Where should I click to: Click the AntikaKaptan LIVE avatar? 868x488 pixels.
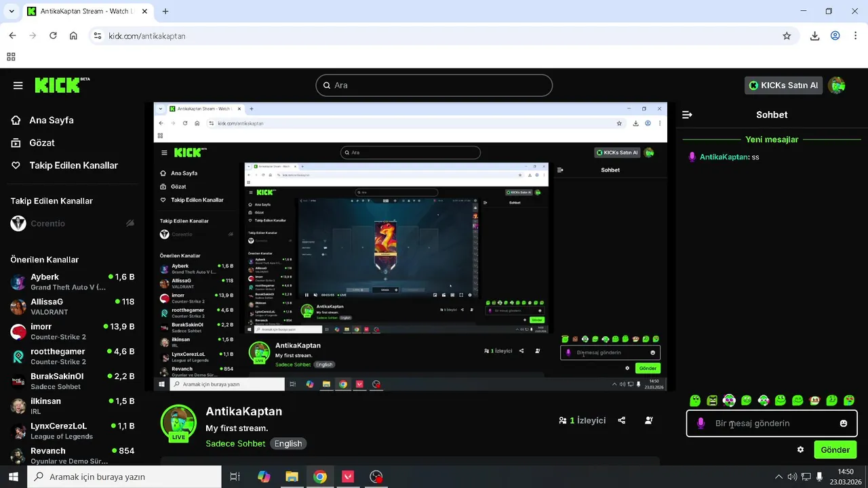178,423
